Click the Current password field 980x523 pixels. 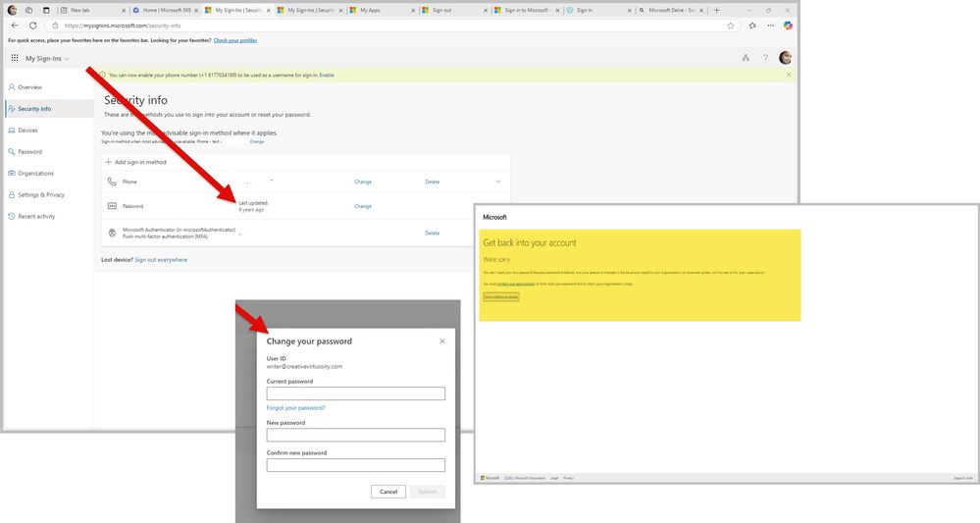point(356,393)
